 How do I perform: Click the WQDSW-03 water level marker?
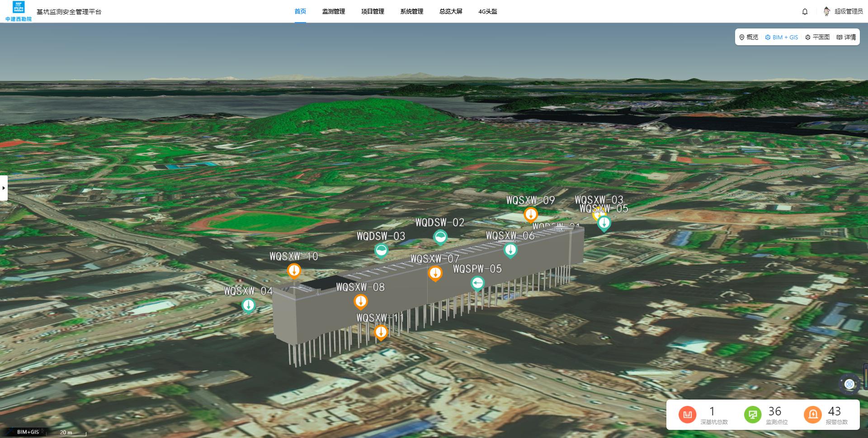click(381, 250)
